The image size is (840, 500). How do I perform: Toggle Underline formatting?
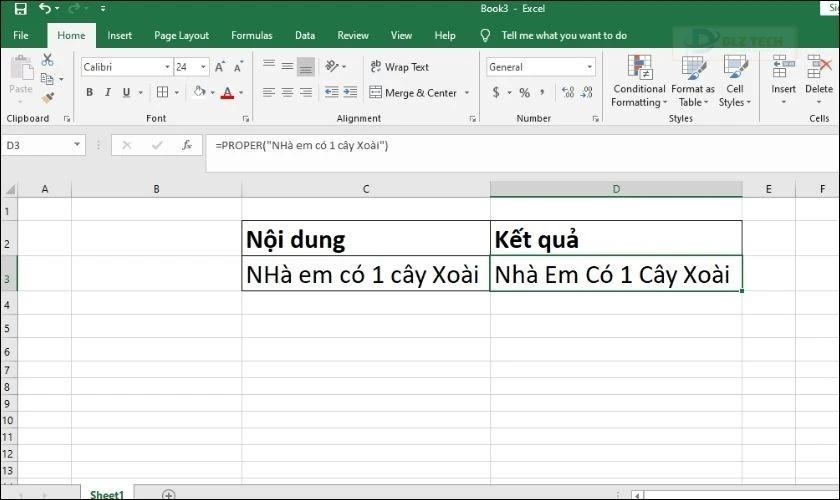[x=126, y=92]
